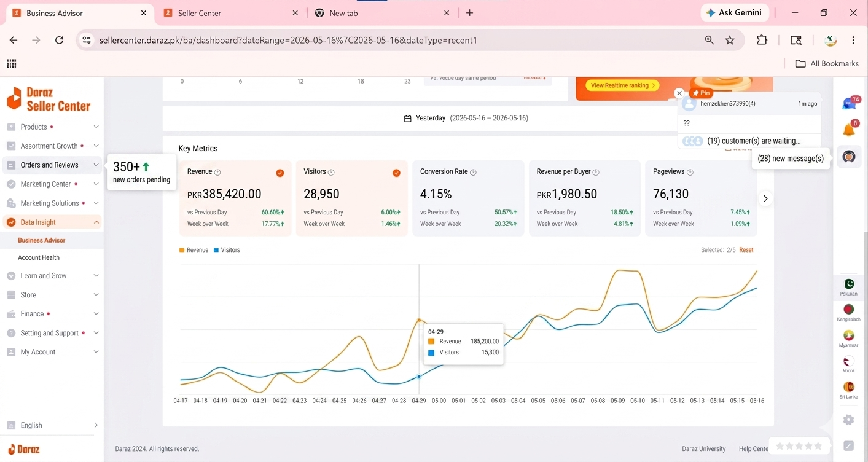Viewport: 868px width, 462px height.
Task: Open the right sidebar settings gear
Action: pyautogui.click(x=849, y=420)
